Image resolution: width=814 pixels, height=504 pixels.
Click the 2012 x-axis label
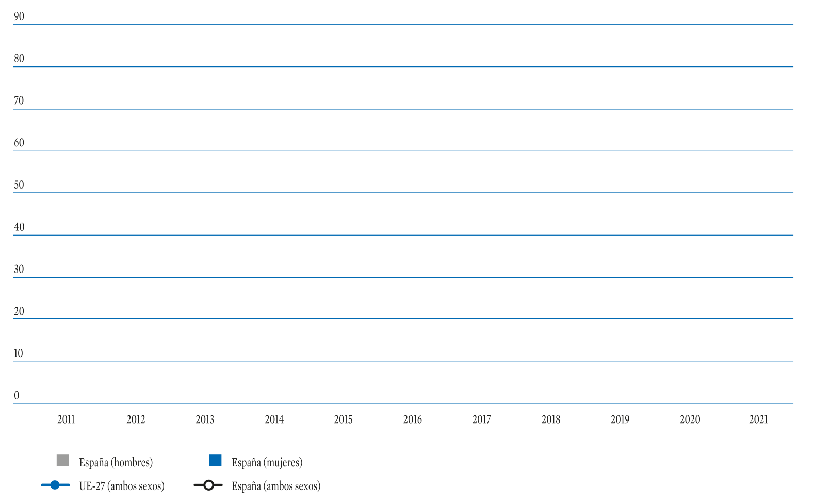pyautogui.click(x=136, y=419)
